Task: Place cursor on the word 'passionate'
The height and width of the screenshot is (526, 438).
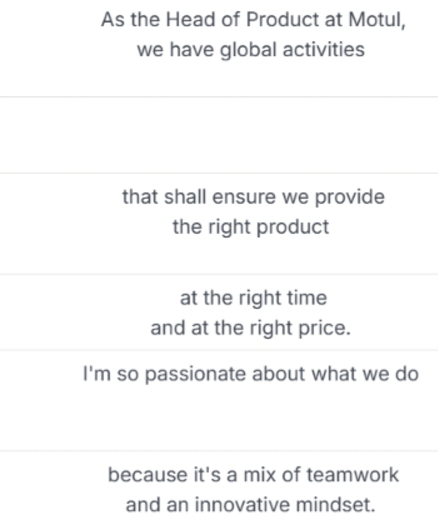Action: pos(196,375)
